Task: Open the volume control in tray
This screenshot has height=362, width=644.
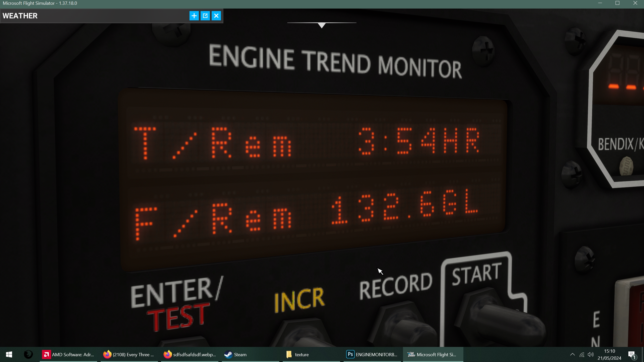Action: [590, 354]
